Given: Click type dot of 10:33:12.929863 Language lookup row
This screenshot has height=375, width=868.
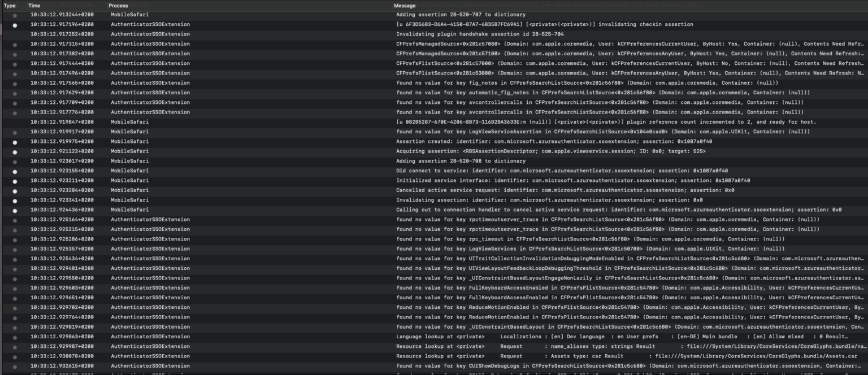Looking at the screenshot, I should coord(15,337).
